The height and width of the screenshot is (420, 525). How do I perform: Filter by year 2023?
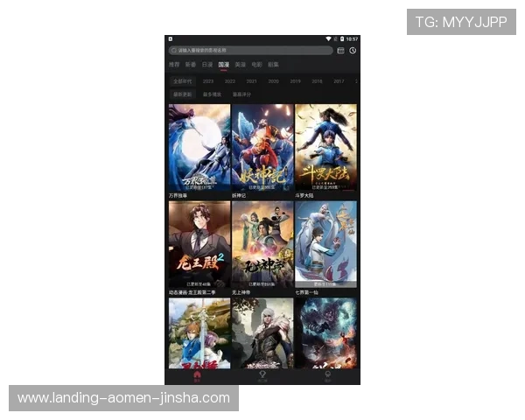(208, 80)
